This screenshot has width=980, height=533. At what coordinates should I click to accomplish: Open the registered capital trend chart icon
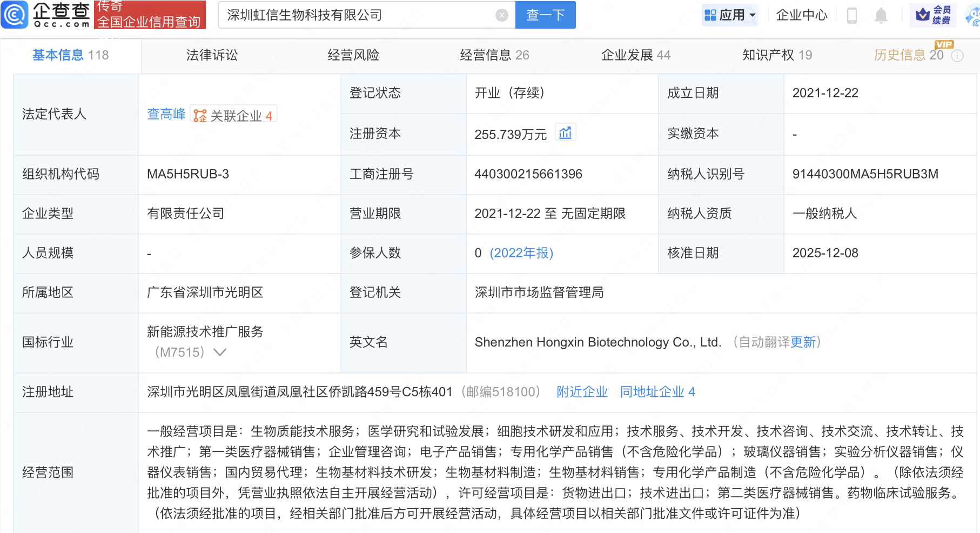tap(565, 132)
